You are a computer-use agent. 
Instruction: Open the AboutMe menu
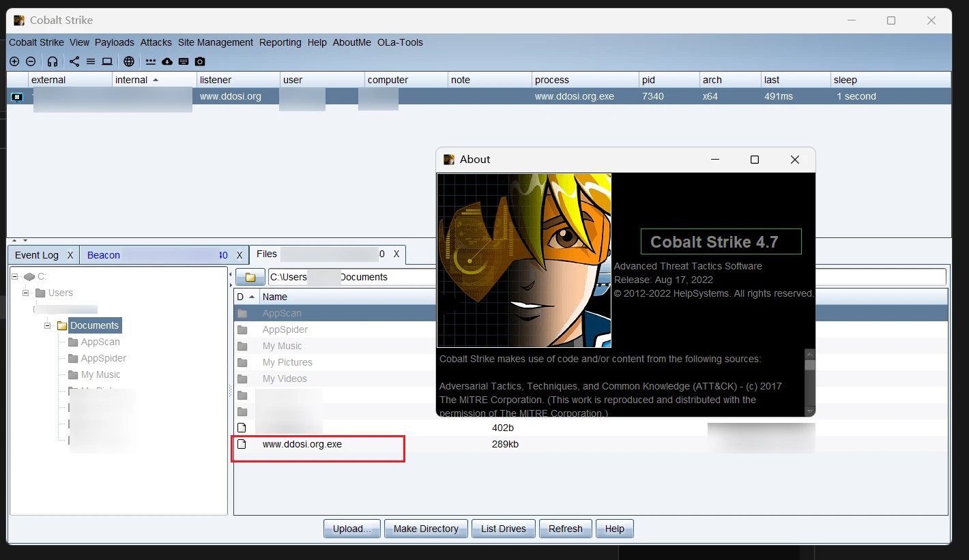pos(352,42)
